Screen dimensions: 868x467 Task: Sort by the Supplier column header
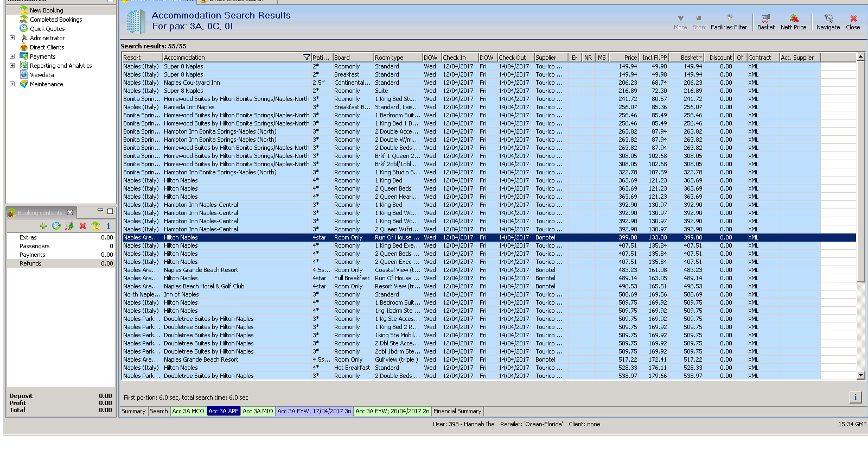pos(551,58)
